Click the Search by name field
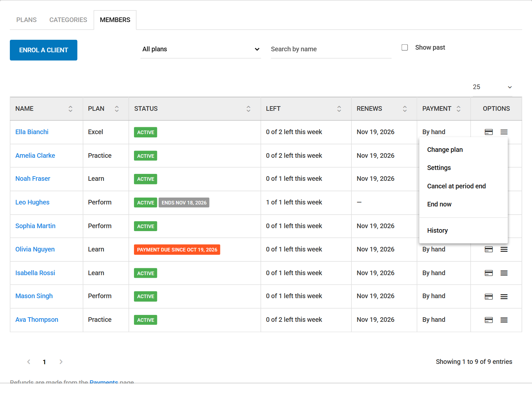This screenshot has height=404, width=532. tap(331, 49)
